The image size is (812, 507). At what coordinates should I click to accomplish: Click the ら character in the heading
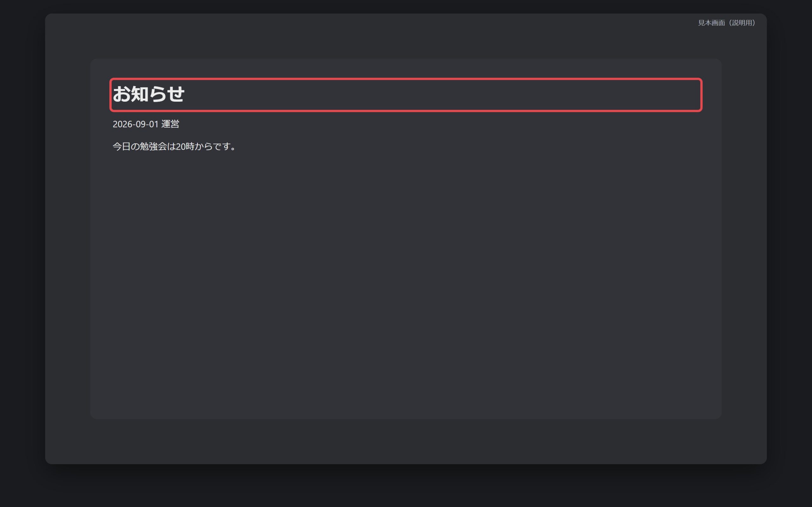point(158,94)
